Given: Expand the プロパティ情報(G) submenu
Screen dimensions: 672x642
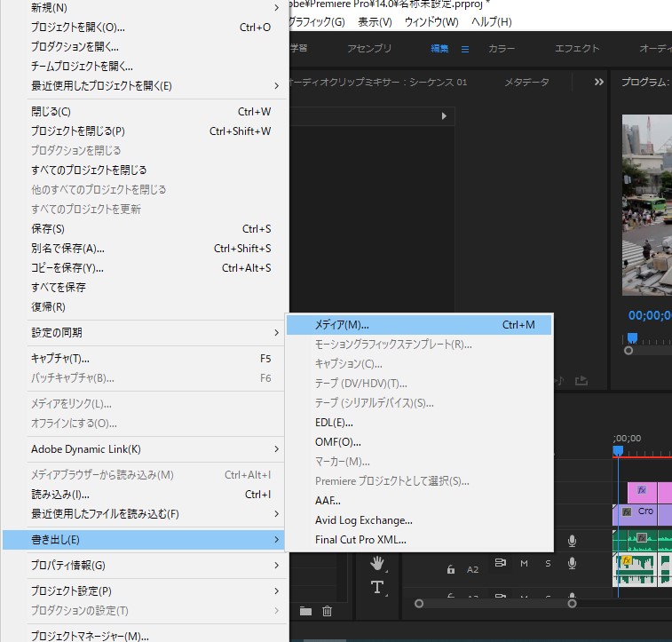Looking at the screenshot, I should [276, 566].
